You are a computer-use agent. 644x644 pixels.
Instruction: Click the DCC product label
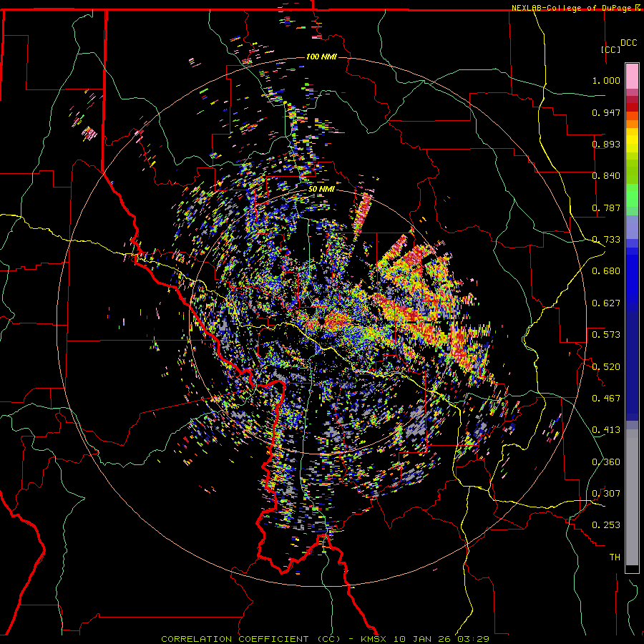[628, 43]
